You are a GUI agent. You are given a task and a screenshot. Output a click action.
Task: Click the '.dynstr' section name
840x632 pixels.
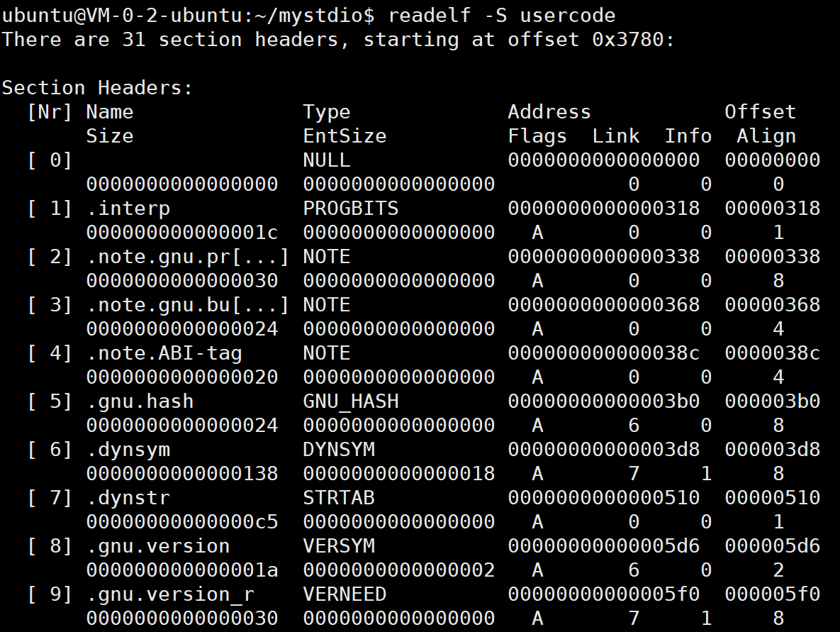coord(128,498)
